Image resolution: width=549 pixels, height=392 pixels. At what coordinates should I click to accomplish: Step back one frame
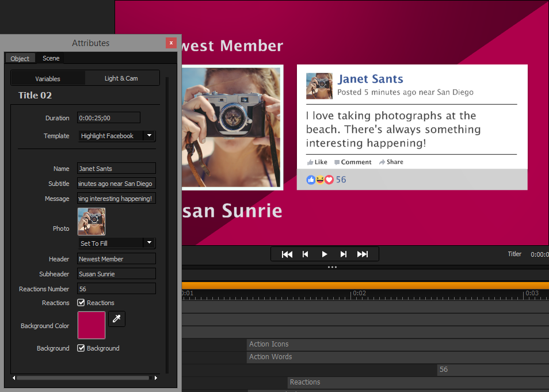coord(306,254)
